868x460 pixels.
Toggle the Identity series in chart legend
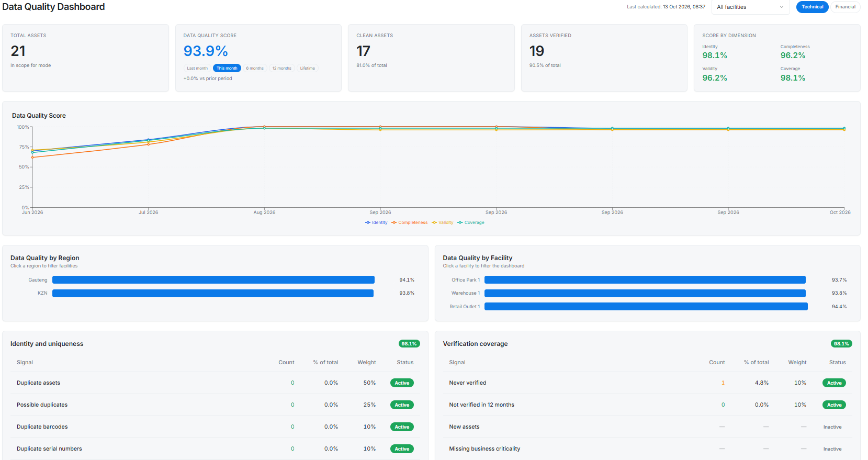(x=376, y=222)
